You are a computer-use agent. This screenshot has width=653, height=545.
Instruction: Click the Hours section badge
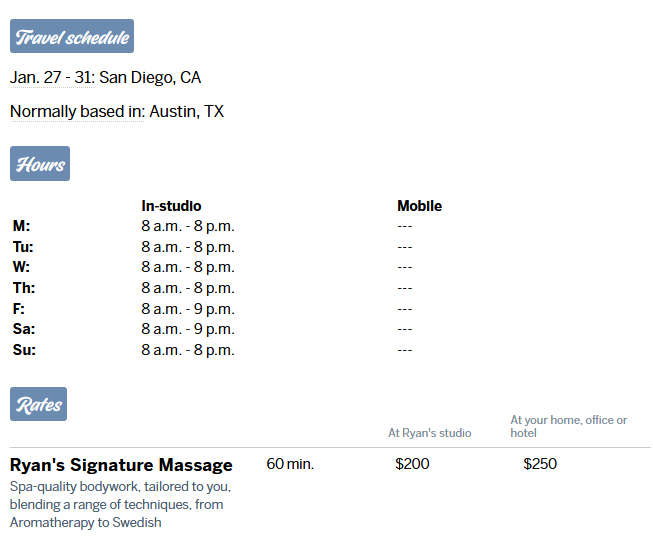40,164
